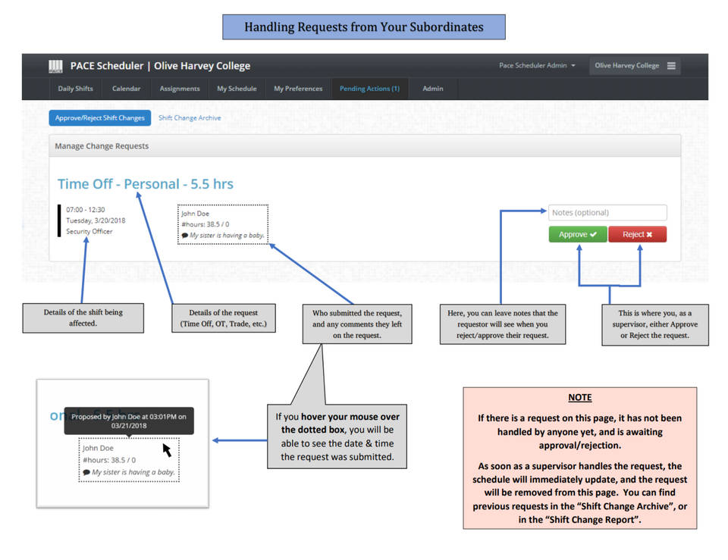Click the comment bubble in the hover preview box
The height and width of the screenshot is (560, 728).
click(86, 471)
